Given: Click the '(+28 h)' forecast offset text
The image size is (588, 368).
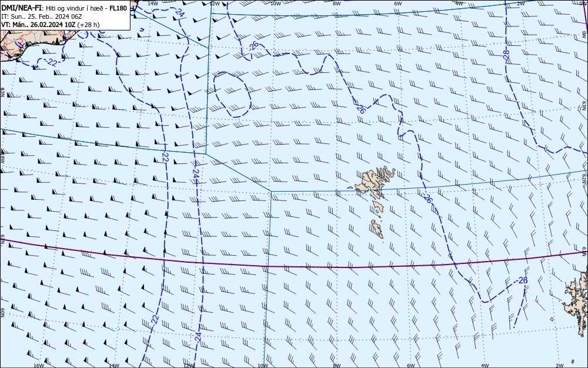Looking at the screenshot, I should click(x=88, y=25).
